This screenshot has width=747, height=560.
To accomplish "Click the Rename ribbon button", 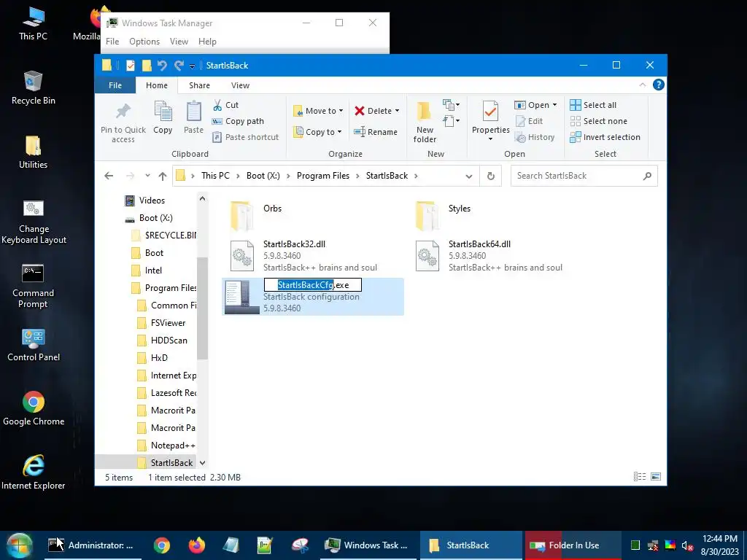I will tap(376, 132).
